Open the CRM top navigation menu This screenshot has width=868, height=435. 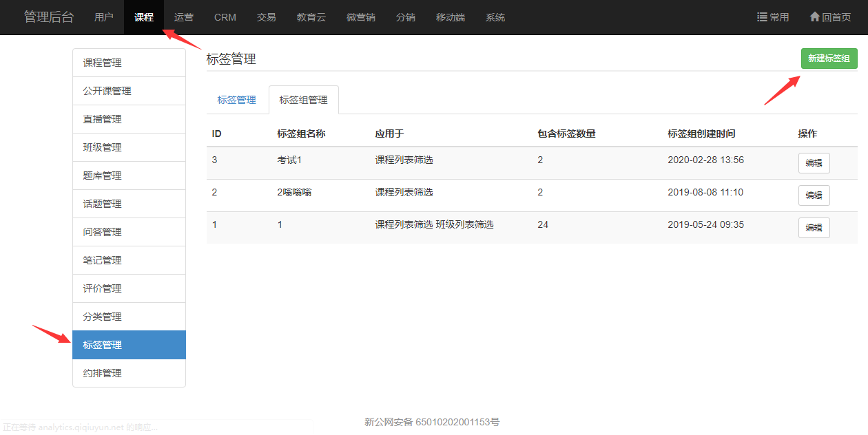225,17
